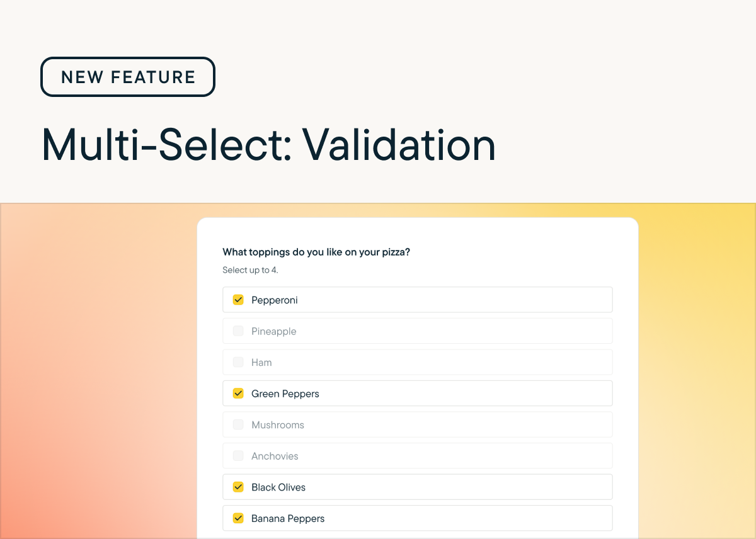Choose the Anchovies option label
Viewport: 756px width, 539px height.
click(275, 456)
